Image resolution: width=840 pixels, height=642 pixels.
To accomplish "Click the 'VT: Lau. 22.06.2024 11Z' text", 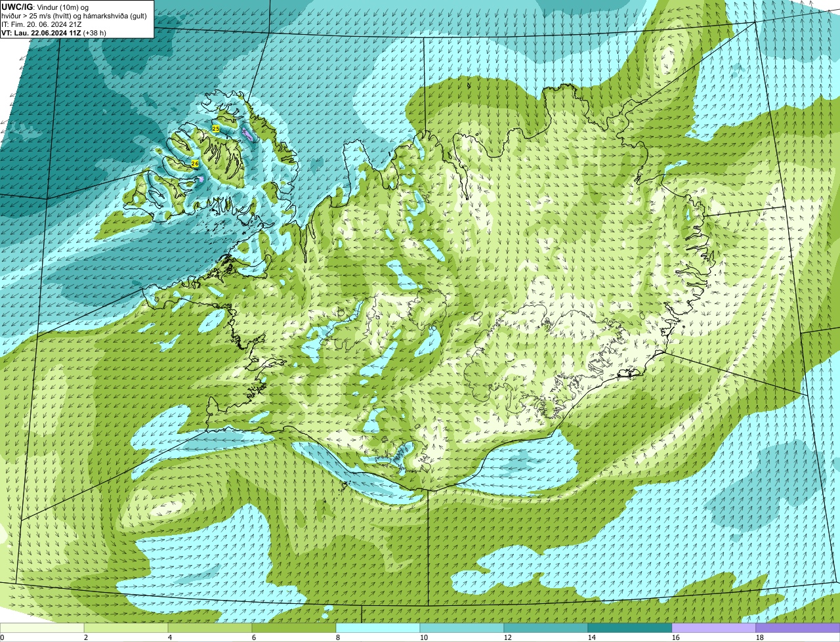I will point(41,33).
